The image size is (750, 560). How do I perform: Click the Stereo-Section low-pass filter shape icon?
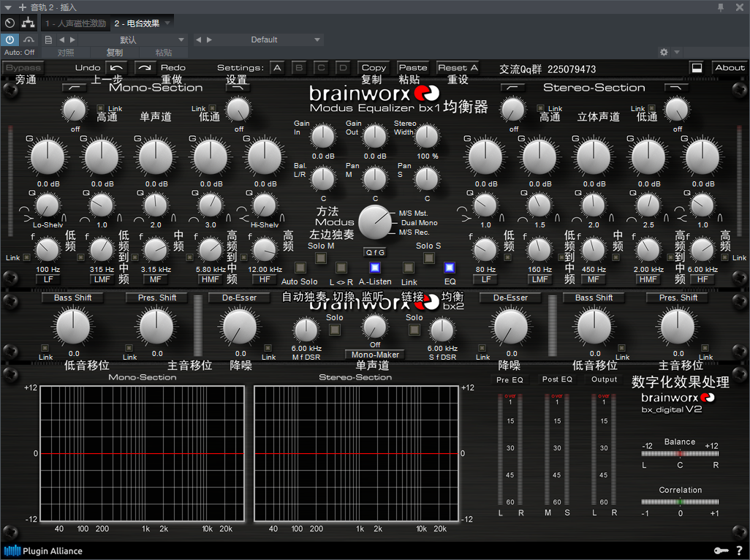click(676, 88)
